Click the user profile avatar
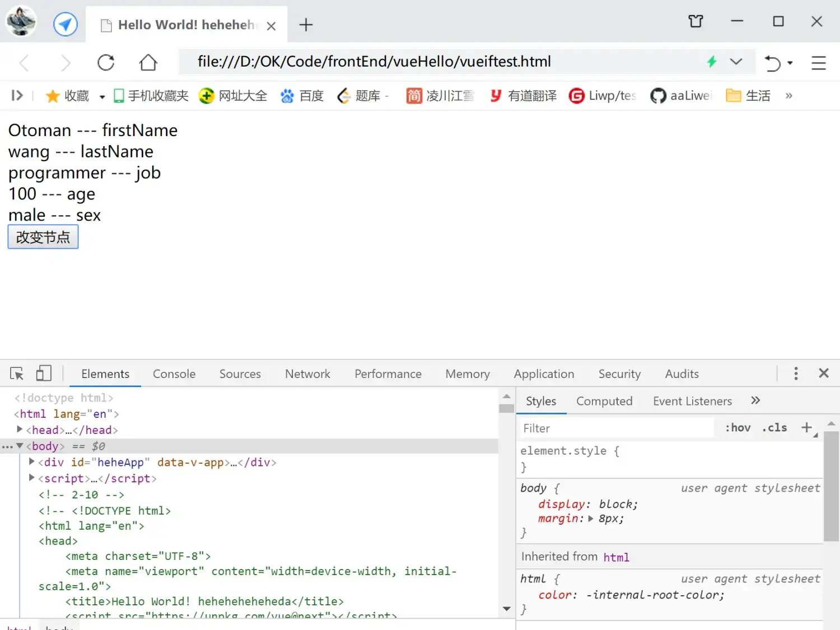840x630 pixels. coord(21,21)
